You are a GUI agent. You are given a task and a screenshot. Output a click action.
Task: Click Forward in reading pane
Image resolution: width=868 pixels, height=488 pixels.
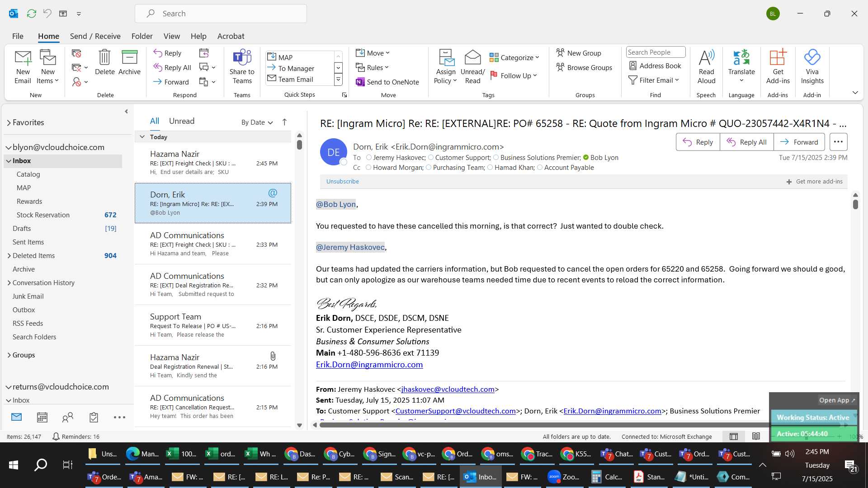pos(799,142)
